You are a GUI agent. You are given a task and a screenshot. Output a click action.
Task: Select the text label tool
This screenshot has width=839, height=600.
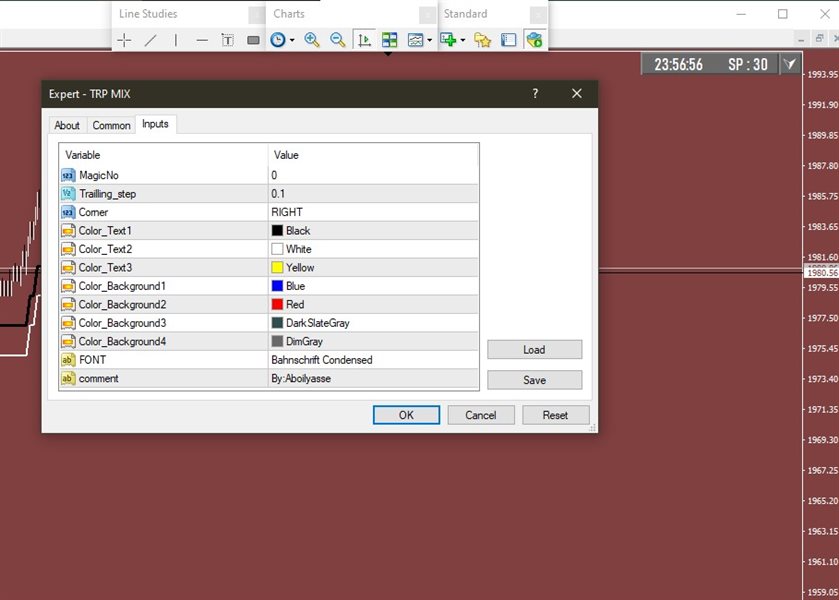(227, 40)
